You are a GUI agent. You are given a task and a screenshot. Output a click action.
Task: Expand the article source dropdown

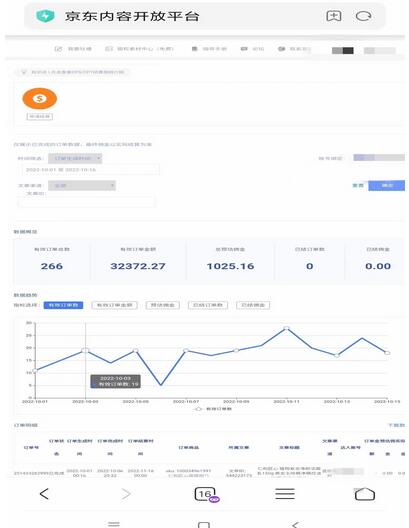point(82,186)
